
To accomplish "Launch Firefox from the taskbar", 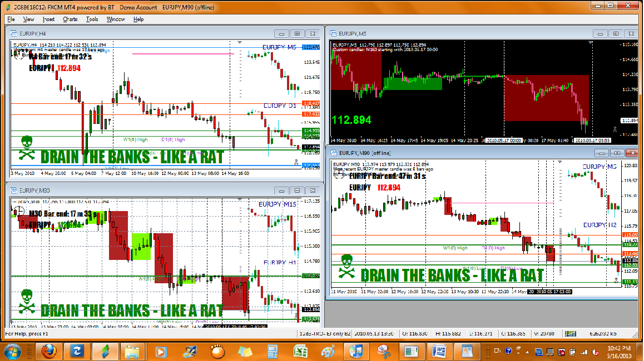I will pos(49,352).
